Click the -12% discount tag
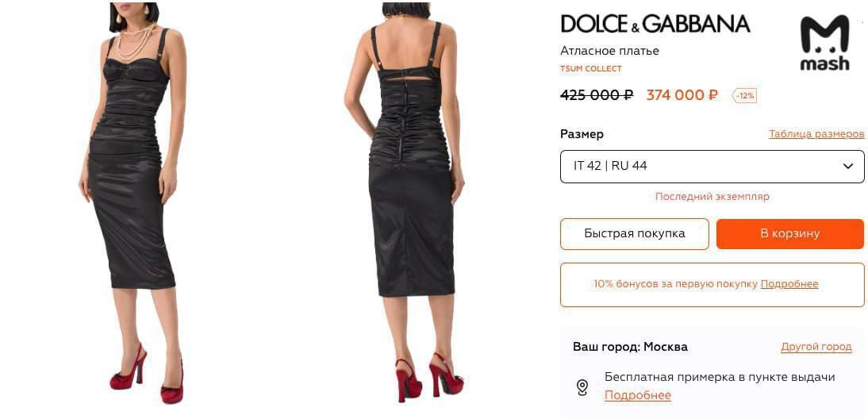 tap(744, 96)
